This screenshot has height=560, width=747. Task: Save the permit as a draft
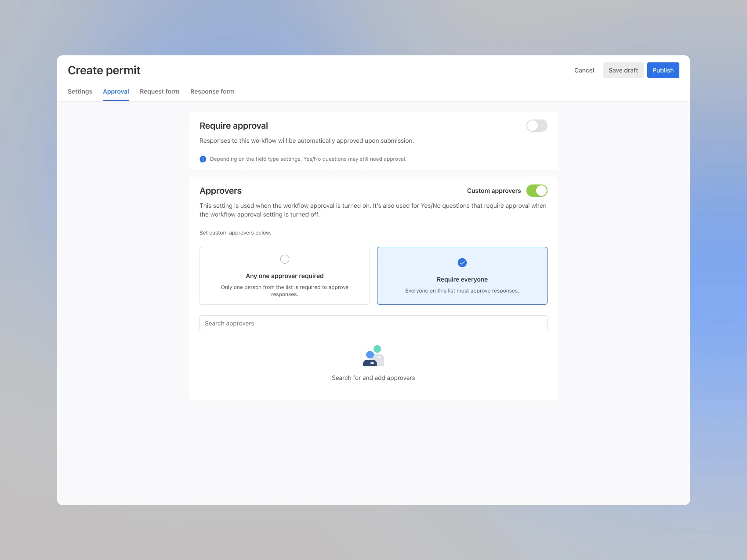pos(623,70)
